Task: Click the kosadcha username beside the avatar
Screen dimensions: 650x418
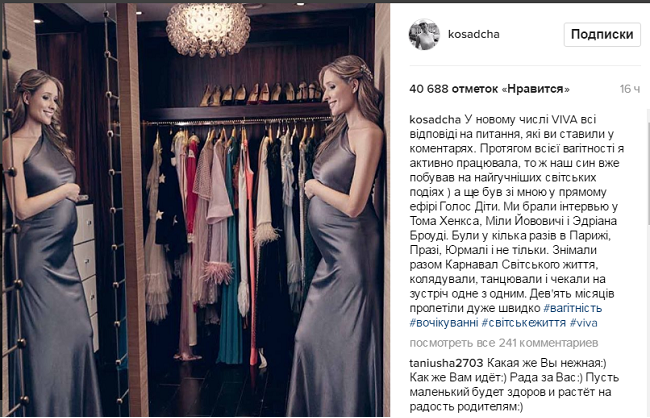Action: 473,34
